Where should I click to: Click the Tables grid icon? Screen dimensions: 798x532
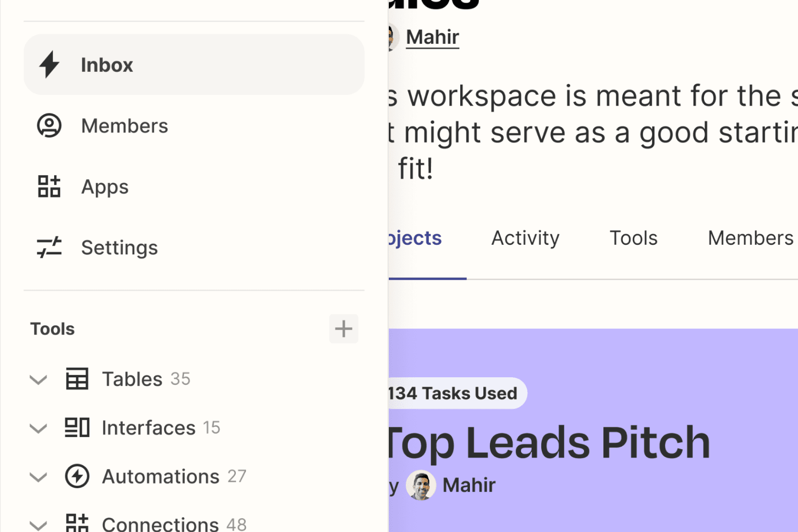pyautogui.click(x=77, y=379)
